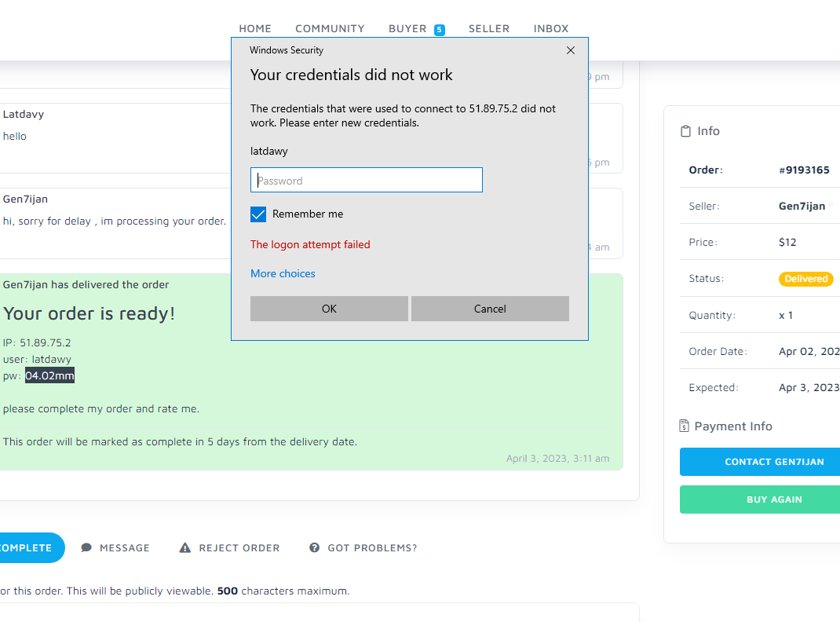This screenshot has height=622, width=840.
Task: Click the MESSAGE chat bubble icon
Action: point(86,547)
